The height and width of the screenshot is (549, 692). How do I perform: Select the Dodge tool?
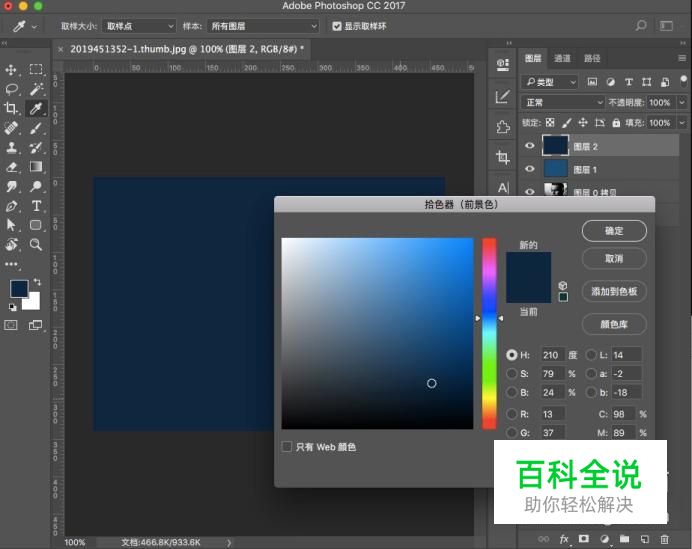36,186
